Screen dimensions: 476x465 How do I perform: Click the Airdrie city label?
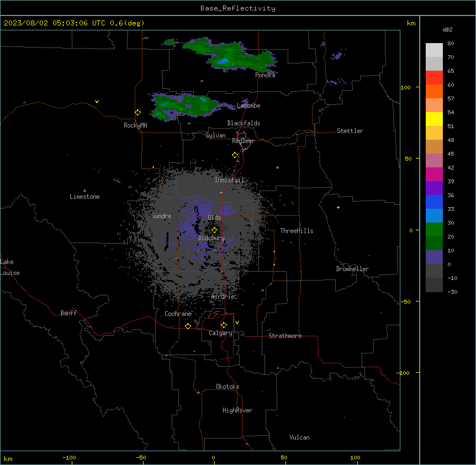click(x=223, y=297)
